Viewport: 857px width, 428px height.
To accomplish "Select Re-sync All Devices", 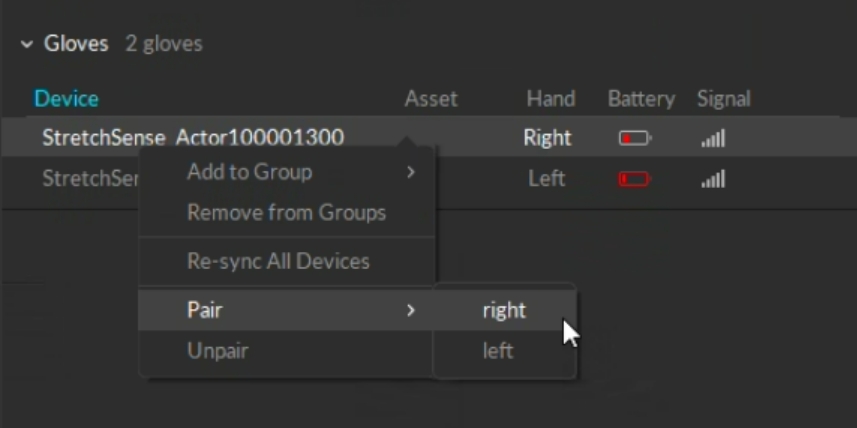I will (278, 262).
